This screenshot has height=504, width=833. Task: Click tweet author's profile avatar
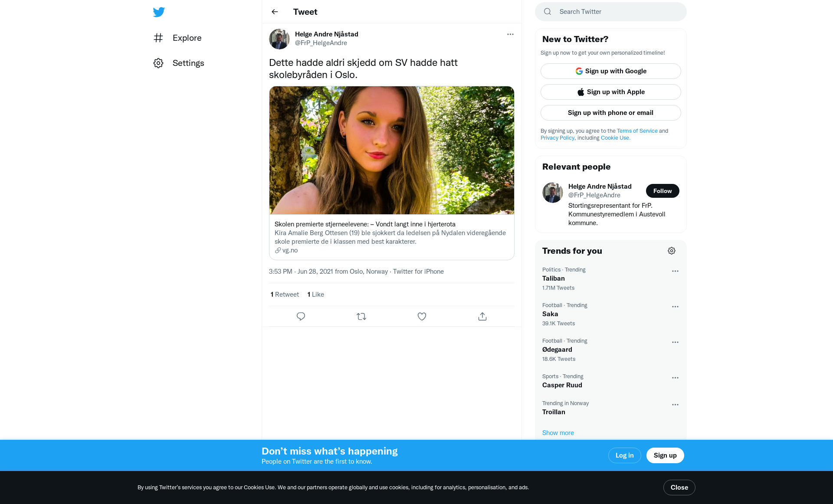coord(279,39)
